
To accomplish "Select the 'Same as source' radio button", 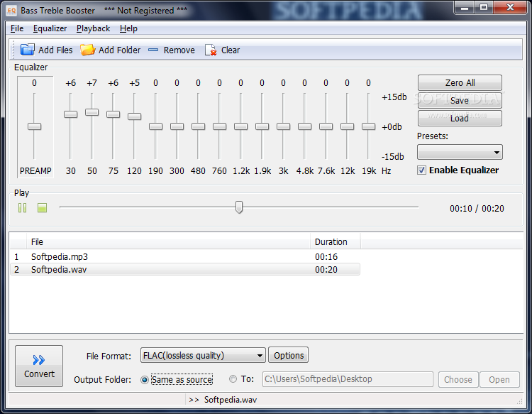I will [145, 380].
